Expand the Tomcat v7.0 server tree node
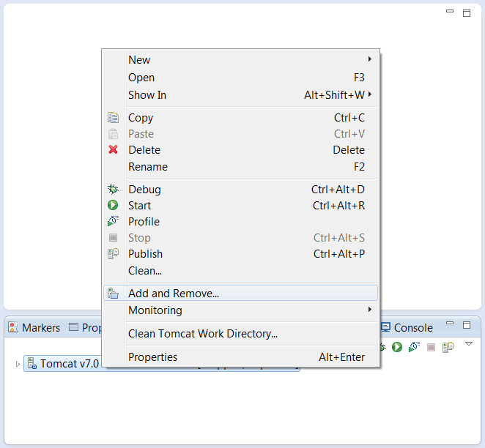 pos(18,364)
